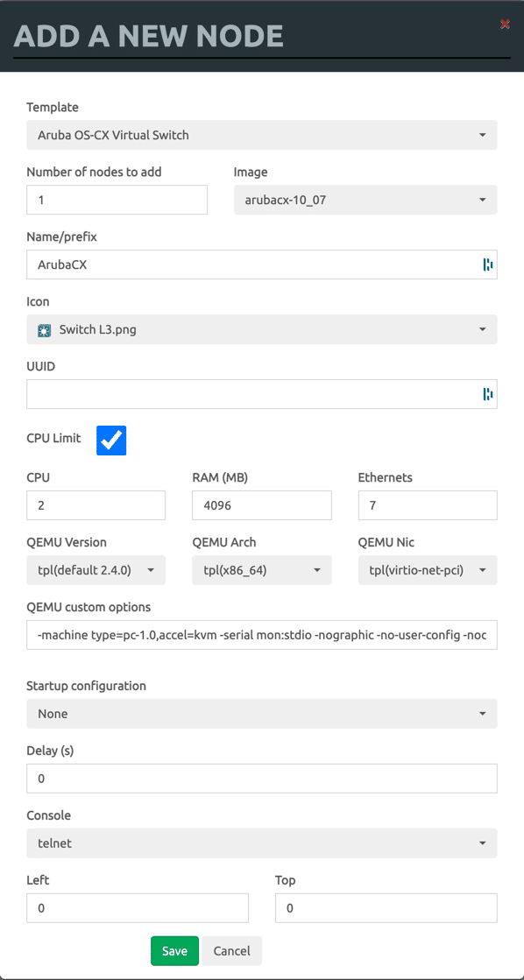Click the green Save button
Image resolution: width=524 pixels, height=980 pixels.
coord(174,951)
